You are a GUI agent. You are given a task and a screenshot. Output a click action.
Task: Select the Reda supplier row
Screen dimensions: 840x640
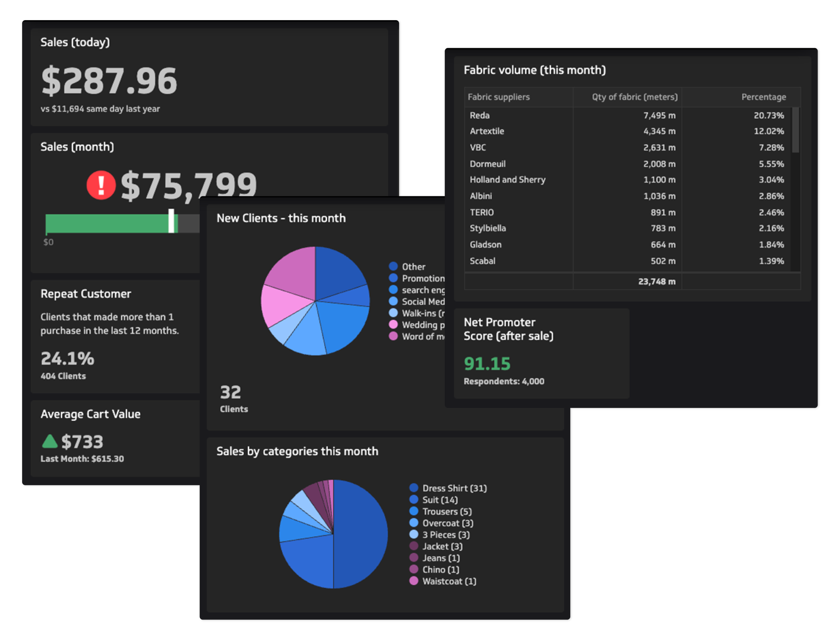pyautogui.click(x=480, y=115)
